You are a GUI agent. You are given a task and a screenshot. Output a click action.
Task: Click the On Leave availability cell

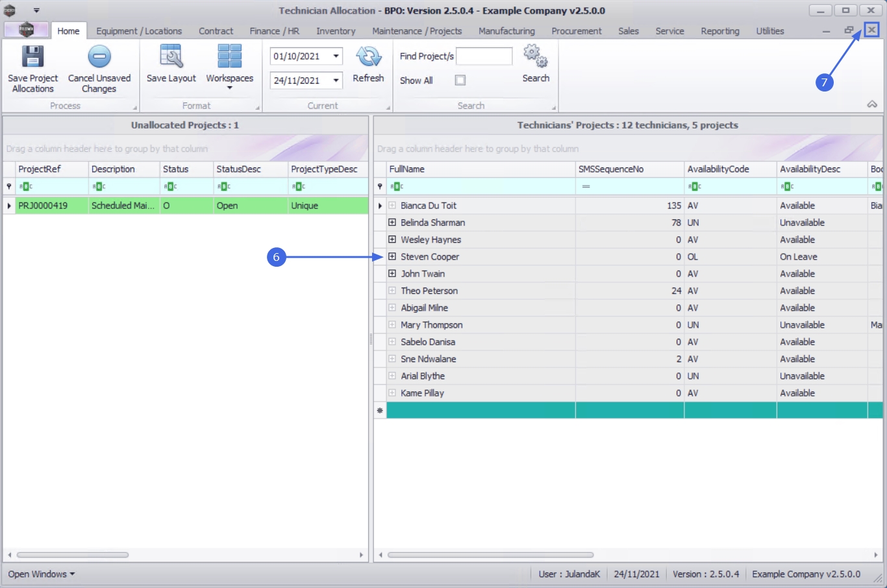(x=822, y=257)
